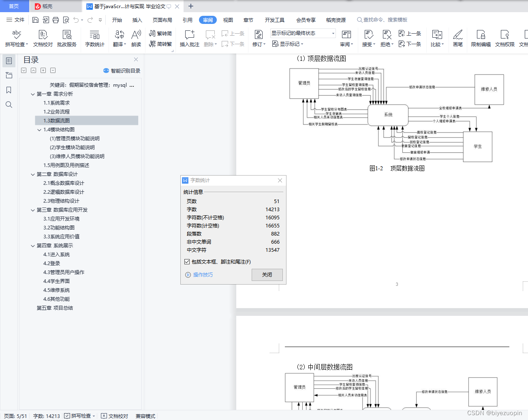Collapse the 第四章 系统展示 node
Viewport: 528px width, 420px height.
[33, 246]
